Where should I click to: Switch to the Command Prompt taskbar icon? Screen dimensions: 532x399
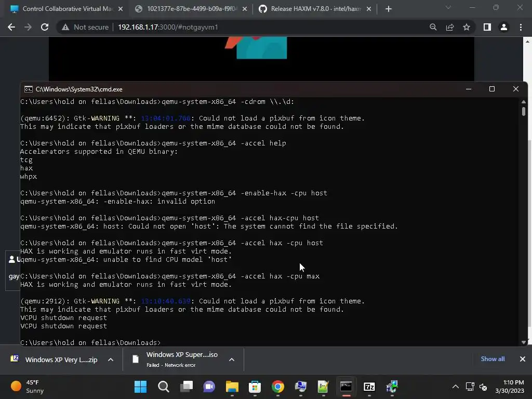pyautogui.click(x=346, y=387)
